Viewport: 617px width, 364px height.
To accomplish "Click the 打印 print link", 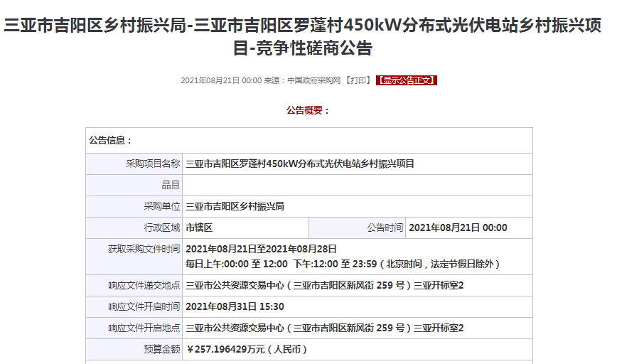I will (358, 80).
